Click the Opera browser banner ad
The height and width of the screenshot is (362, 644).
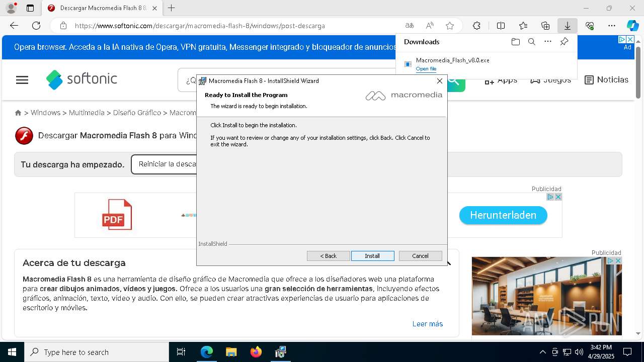205,47
